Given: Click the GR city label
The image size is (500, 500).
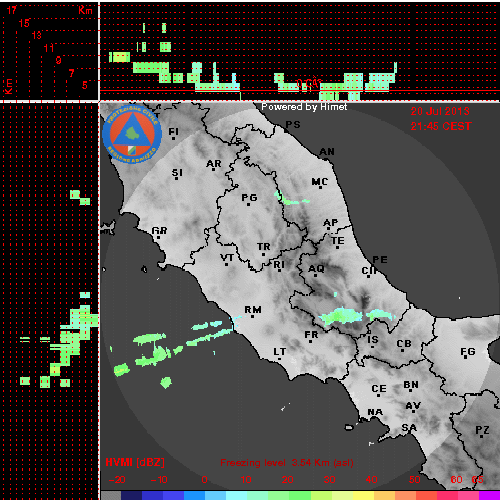Looking at the screenshot, I should pyautogui.click(x=159, y=230).
